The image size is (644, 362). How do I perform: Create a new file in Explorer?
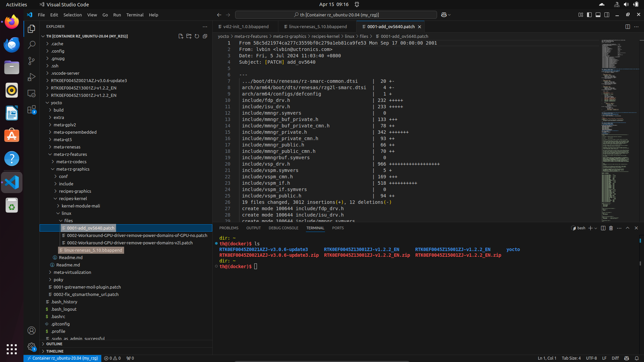(x=181, y=36)
